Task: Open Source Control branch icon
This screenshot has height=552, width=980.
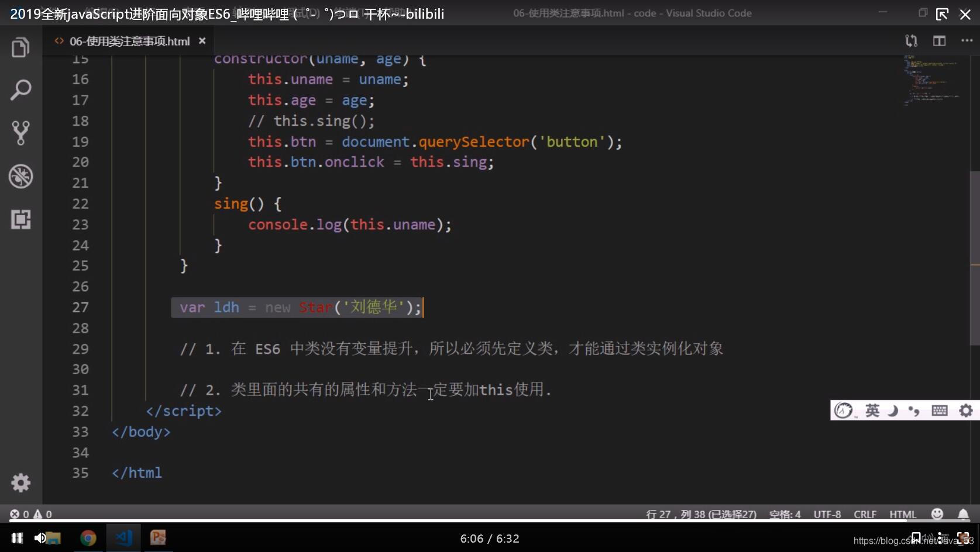Action: click(x=20, y=133)
